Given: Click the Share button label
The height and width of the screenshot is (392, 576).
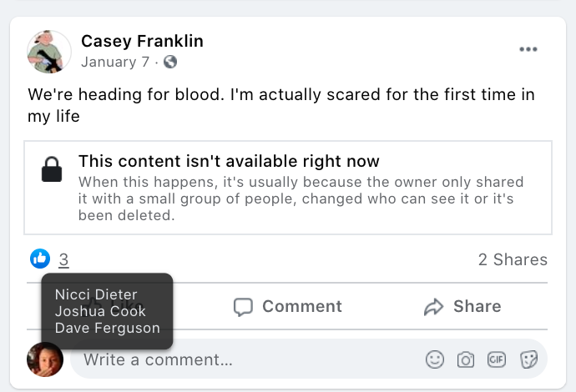Looking at the screenshot, I should [477, 306].
